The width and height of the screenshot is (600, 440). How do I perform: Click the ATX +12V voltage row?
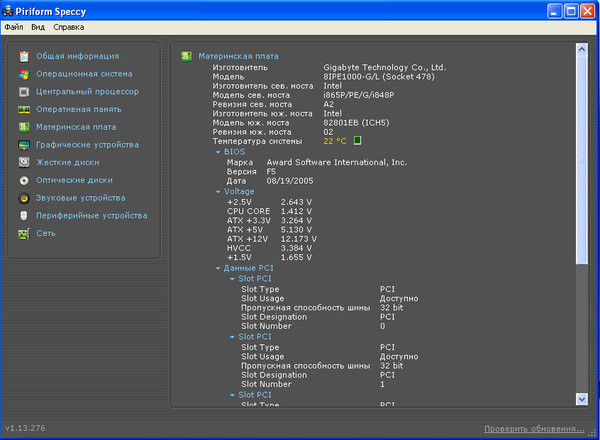click(x=272, y=239)
